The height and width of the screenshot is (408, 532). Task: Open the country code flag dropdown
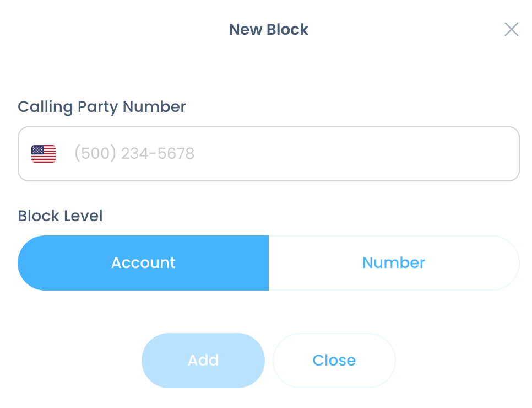(x=44, y=154)
